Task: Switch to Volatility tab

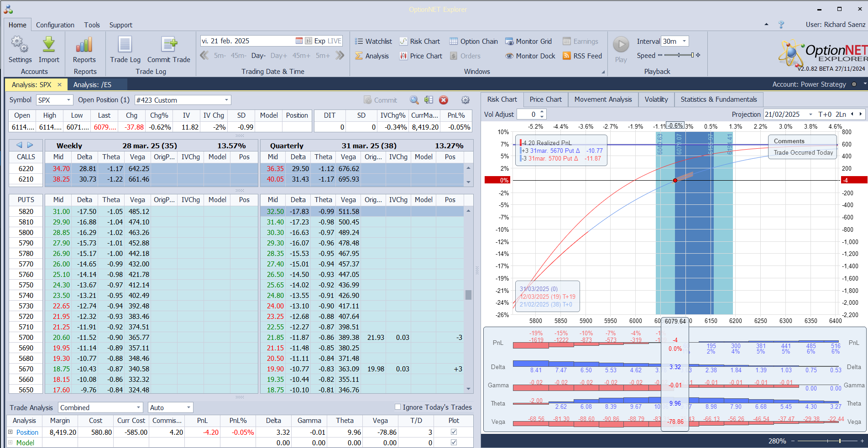Action: point(656,99)
